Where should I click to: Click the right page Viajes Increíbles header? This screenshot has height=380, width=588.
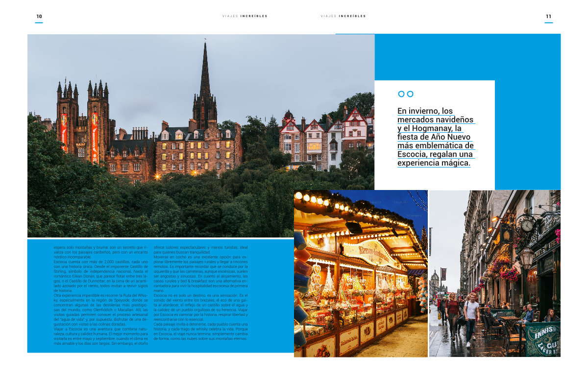pos(343,16)
